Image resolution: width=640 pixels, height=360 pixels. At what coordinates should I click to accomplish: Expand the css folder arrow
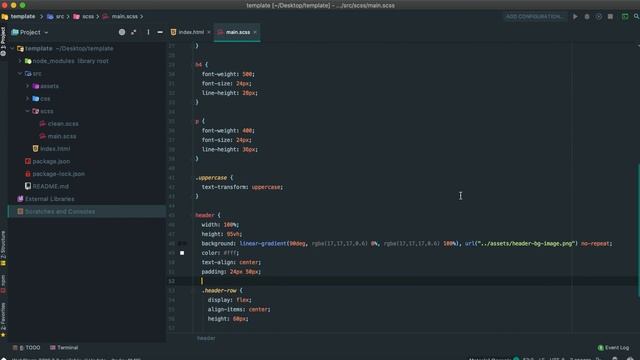tap(27, 99)
